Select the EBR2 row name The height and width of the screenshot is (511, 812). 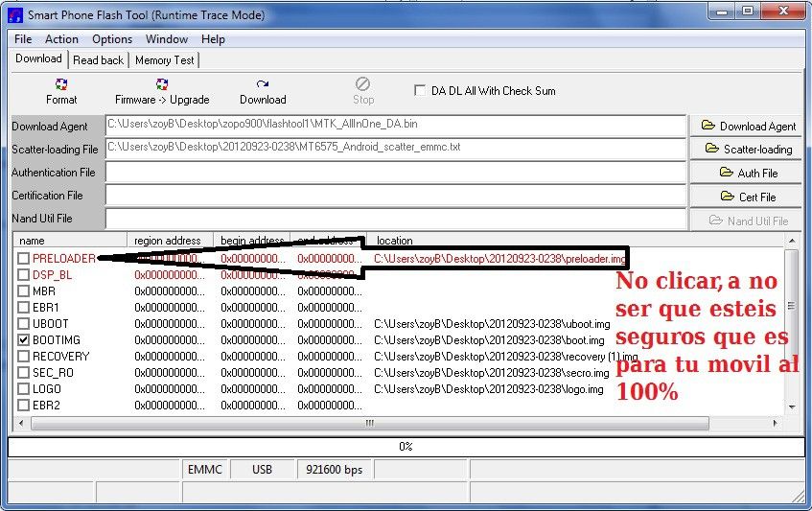[x=46, y=406]
